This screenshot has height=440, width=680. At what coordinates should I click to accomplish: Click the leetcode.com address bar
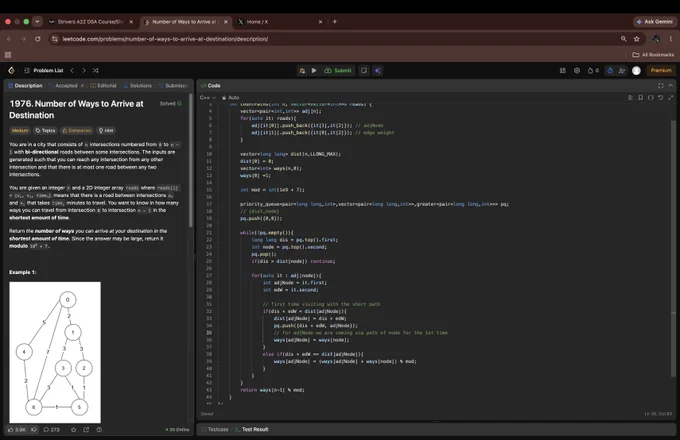pos(334,39)
